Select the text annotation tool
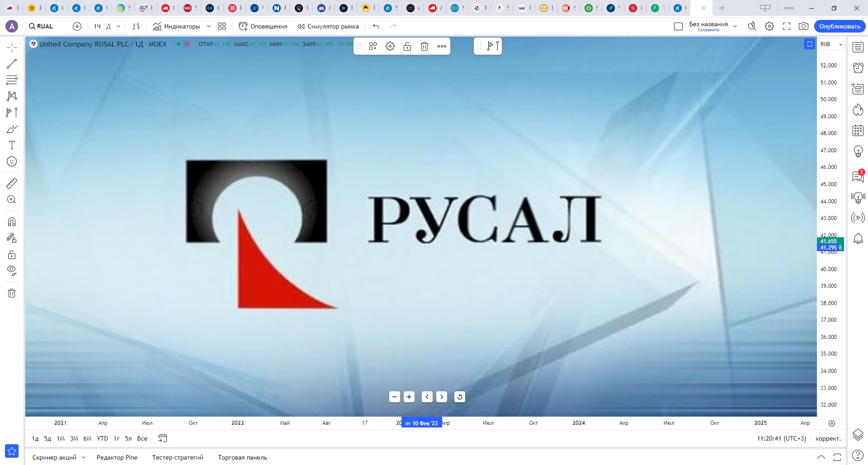Image resolution: width=868 pixels, height=465 pixels. tap(12, 145)
